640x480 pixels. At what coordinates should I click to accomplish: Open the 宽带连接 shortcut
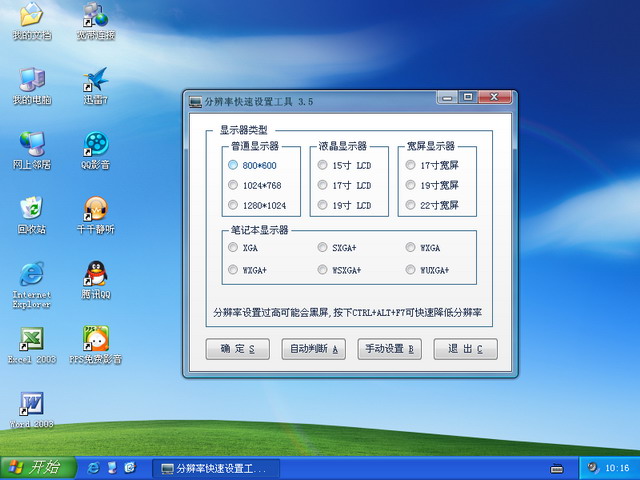coord(96,16)
